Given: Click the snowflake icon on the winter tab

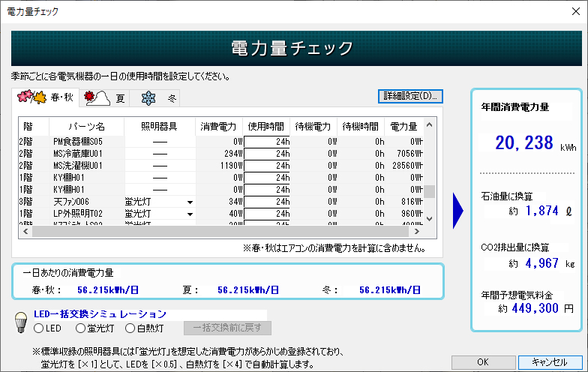Looking at the screenshot, I should pos(148,98).
